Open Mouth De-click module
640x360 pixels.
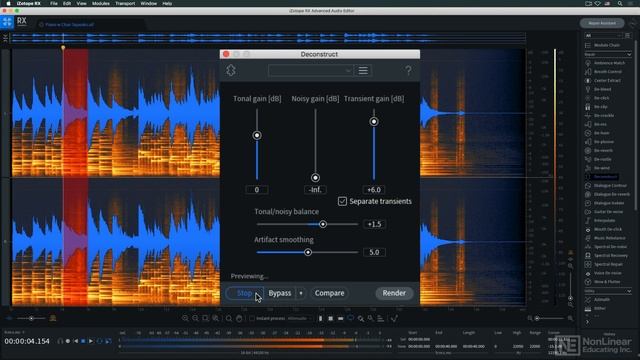click(x=604, y=229)
